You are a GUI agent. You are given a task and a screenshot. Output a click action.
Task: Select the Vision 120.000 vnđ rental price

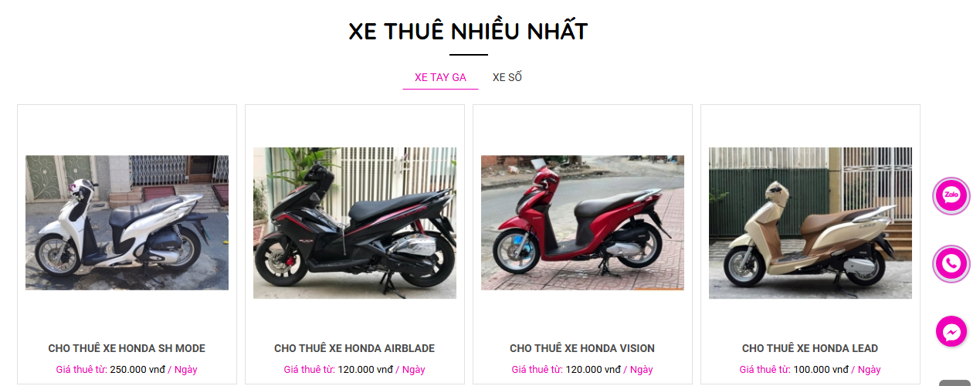pos(593,370)
